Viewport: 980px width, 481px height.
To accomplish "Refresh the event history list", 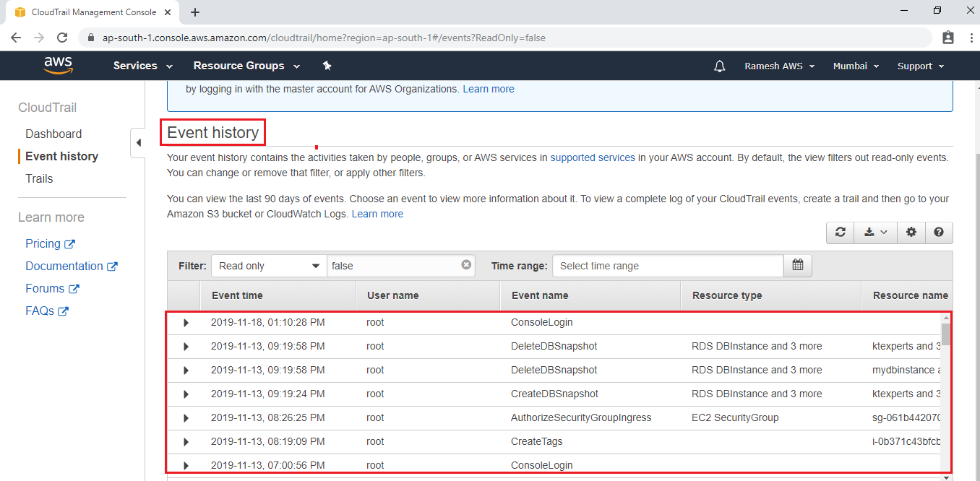I will click(x=840, y=233).
